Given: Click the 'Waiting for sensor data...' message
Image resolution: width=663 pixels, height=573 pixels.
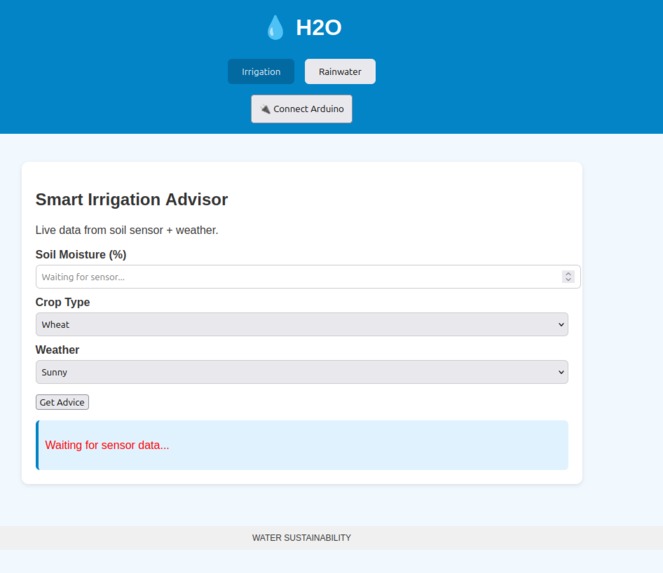Looking at the screenshot, I should coord(107,445).
